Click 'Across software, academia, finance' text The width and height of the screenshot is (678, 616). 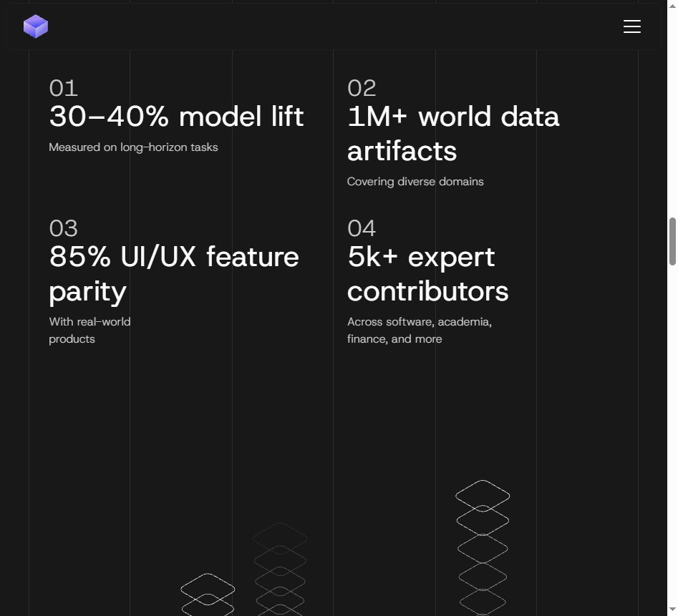[x=420, y=331]
